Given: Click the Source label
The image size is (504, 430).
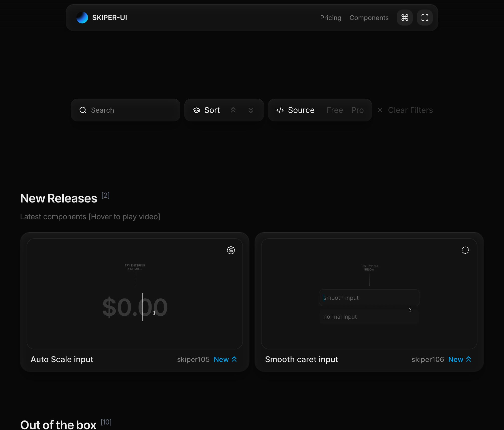Looking at the screenshot, I should pos(301,110).
